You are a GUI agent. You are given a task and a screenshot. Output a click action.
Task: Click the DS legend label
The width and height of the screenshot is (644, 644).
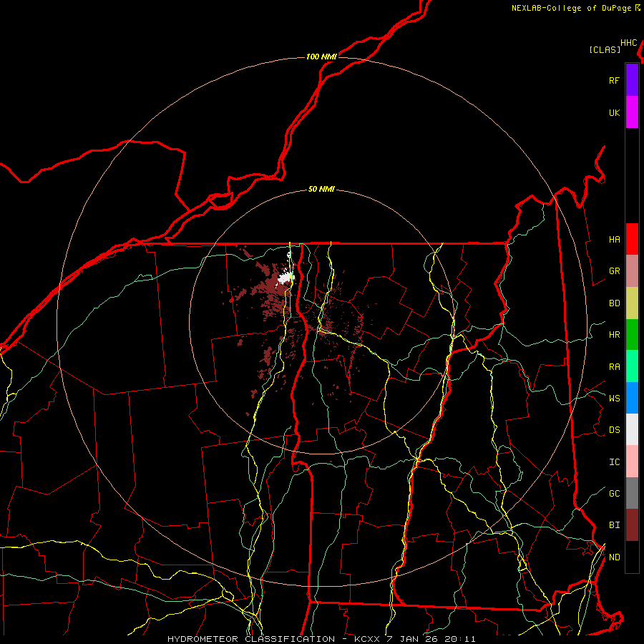pos(614,429)
